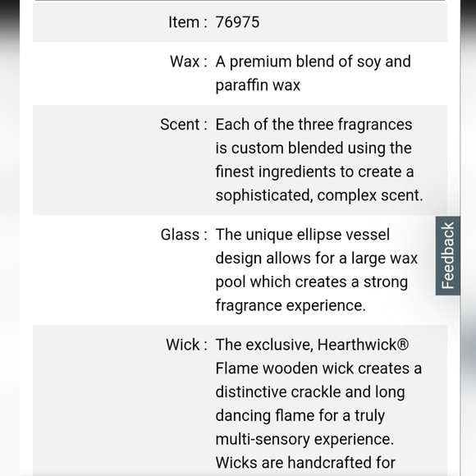Click the 'sophisticated, complex scent' line
Image resolution: width=476 pixels, height=476 pixels.
coord(319,195)
